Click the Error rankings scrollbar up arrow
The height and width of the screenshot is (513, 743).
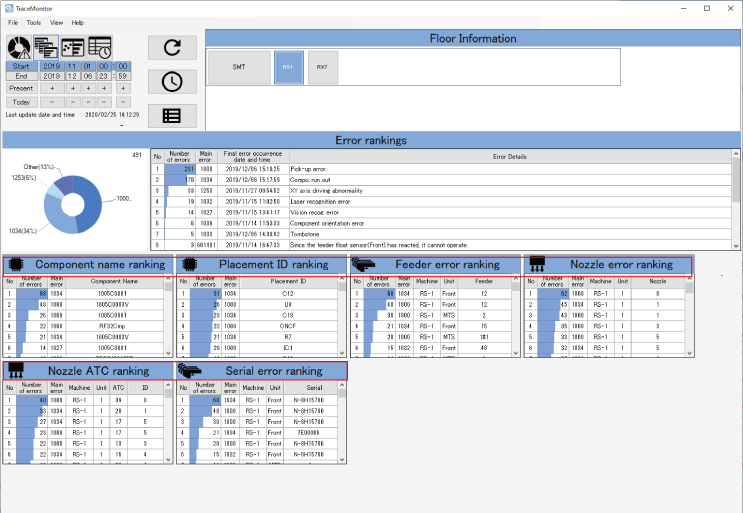pos(736,154)
